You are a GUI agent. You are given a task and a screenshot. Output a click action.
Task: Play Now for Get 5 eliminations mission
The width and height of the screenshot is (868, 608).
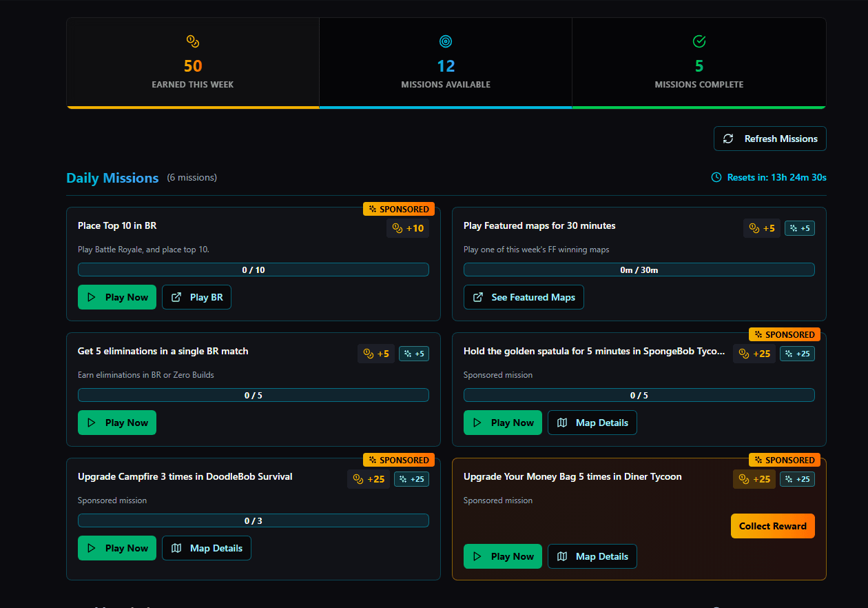117,423
